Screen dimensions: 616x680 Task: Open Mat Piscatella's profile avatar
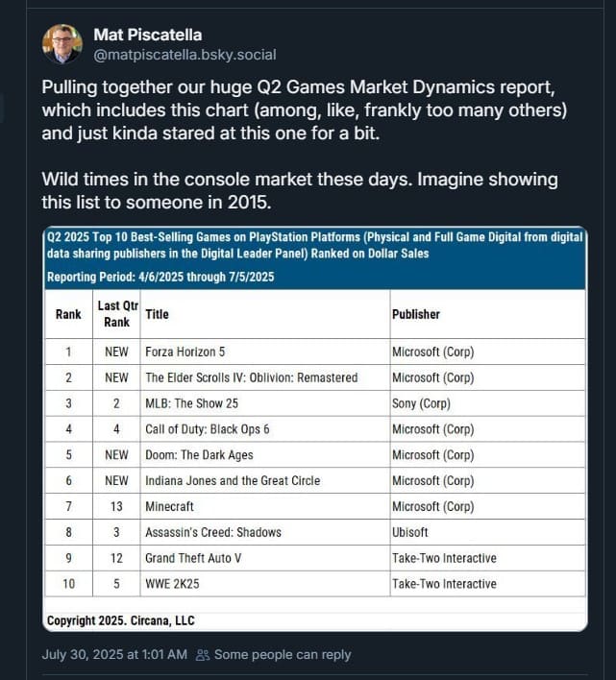[x=62, y=44]
